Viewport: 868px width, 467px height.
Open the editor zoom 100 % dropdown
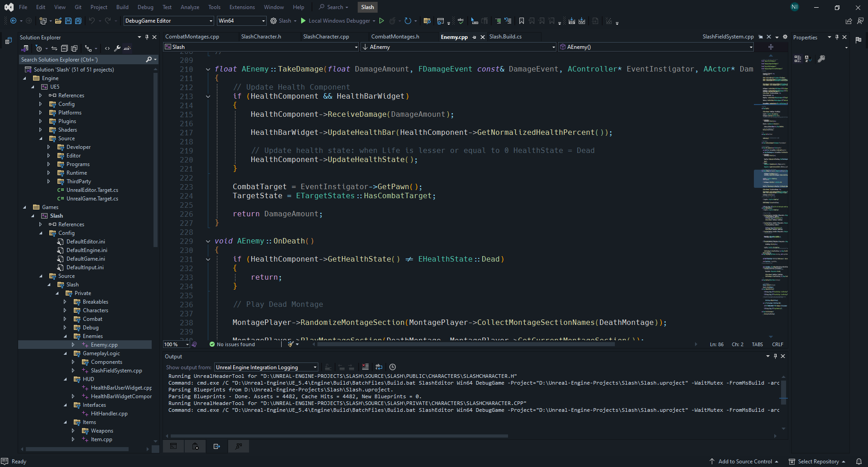[x=177, y=344]
